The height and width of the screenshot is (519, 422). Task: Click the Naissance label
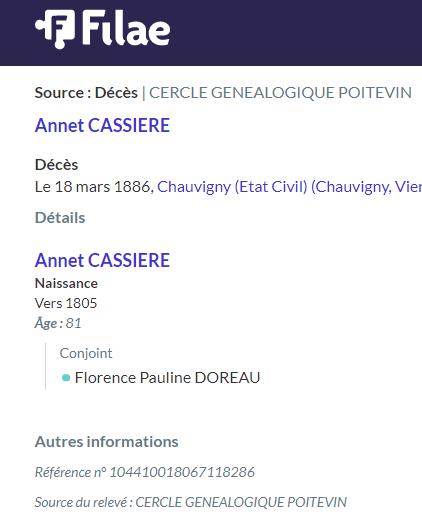point(66,283)
